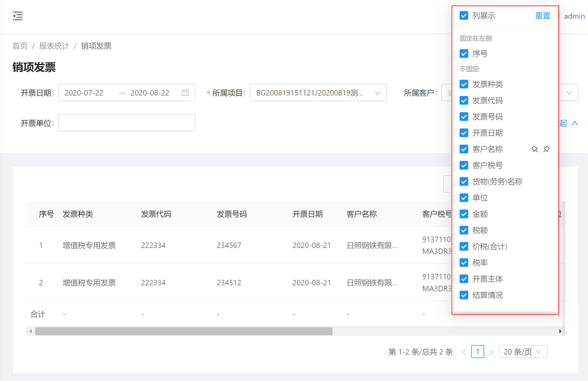Open 报表统计 breadcrumb item
The height and width of the screenshot is (381, 588).
[54, 46]
